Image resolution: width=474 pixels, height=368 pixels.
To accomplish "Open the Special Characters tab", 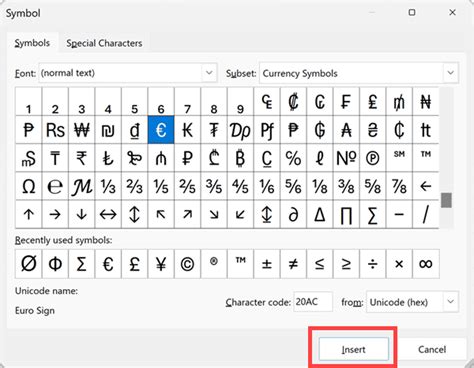I will pos(104,43).
